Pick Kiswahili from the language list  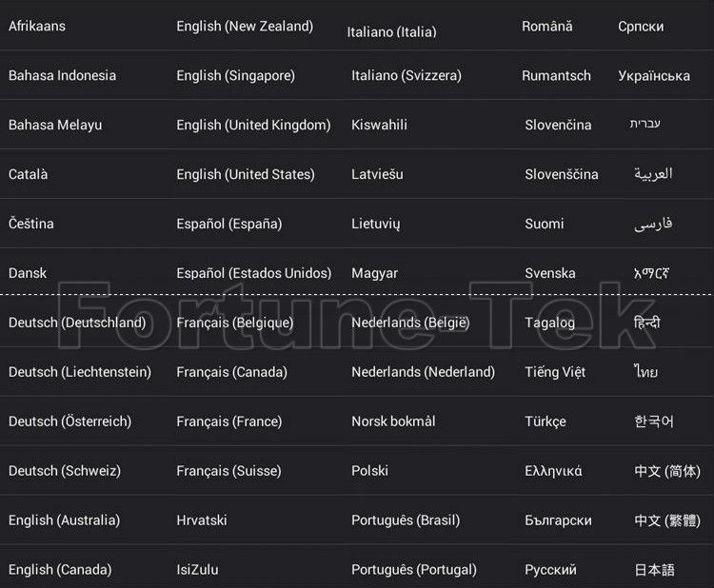point(379,125)
